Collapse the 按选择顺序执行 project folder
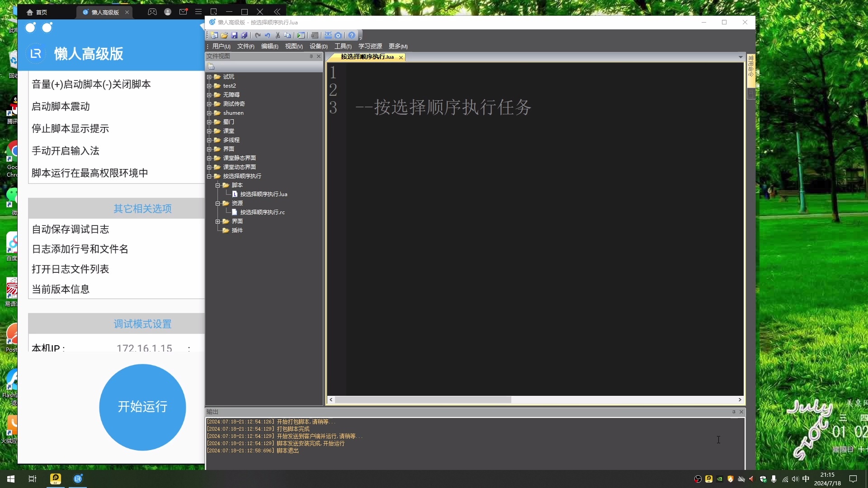 click(x=209, y=176)
